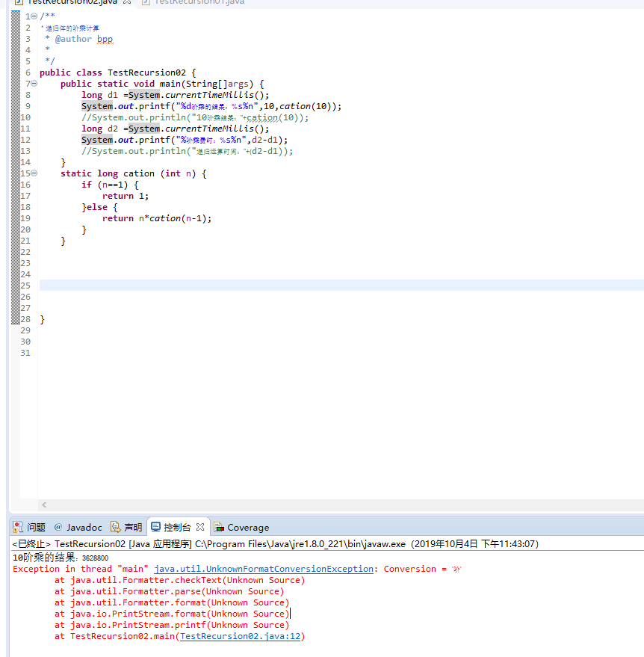Click 'static long cation' method signature
Viewport: 644px width, 657px height.
pos(133,173)
